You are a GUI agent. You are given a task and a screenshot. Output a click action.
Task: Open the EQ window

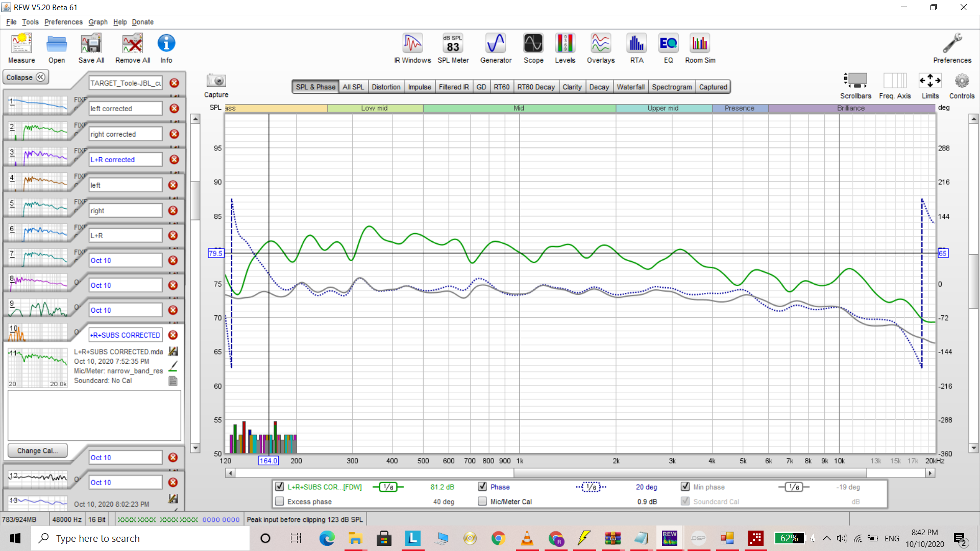[668, 48]
